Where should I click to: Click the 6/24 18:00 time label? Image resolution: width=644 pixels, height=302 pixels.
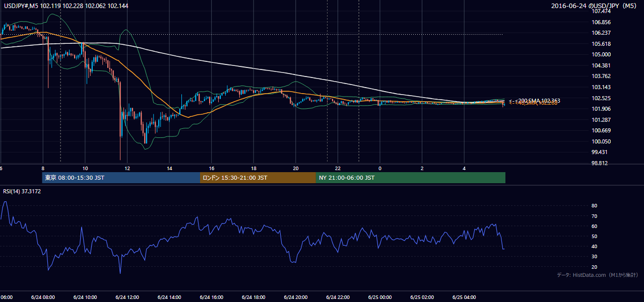(x=253, y=297)
